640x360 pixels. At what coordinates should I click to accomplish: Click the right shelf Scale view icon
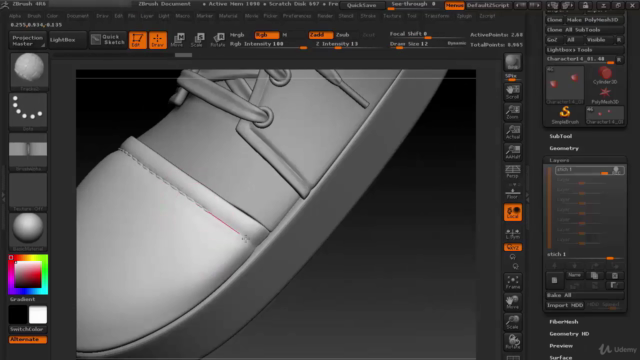pos(513,322)
